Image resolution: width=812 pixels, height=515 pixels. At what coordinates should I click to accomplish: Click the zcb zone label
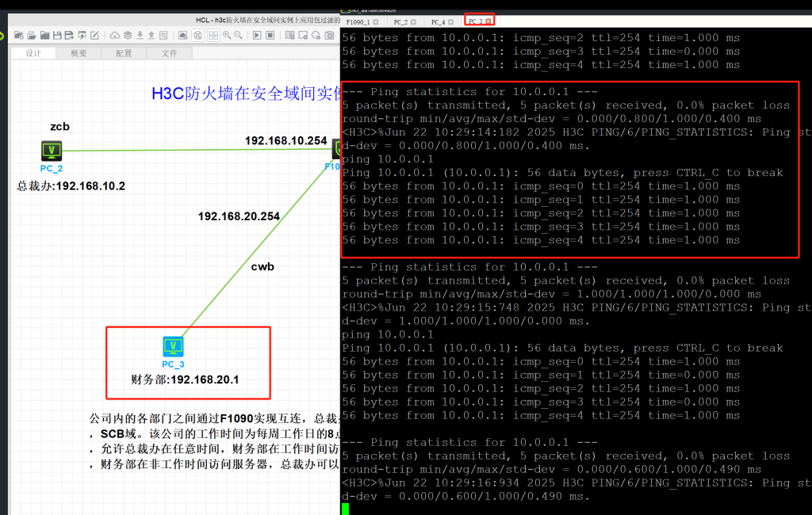[59, 126]
